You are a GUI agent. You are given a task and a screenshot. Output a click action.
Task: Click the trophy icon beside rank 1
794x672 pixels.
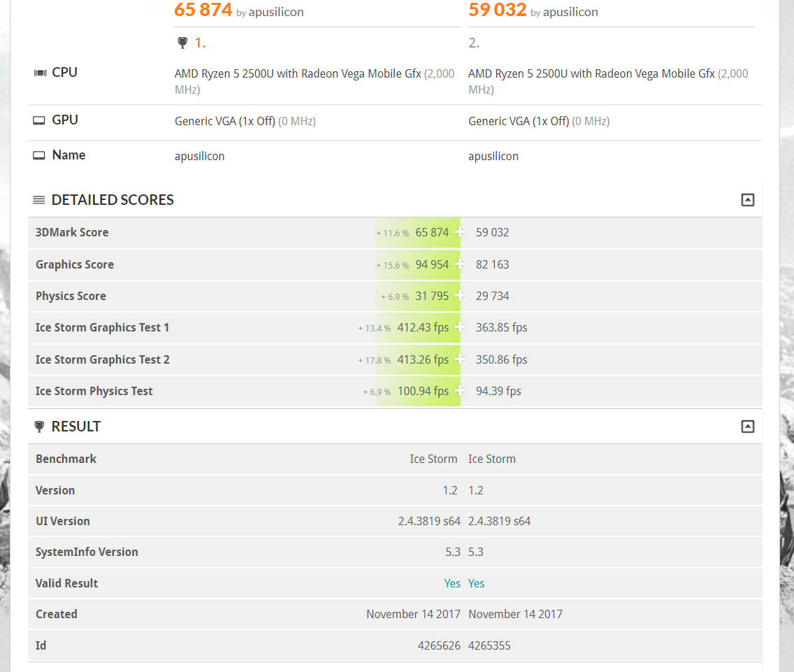(183, 43)
